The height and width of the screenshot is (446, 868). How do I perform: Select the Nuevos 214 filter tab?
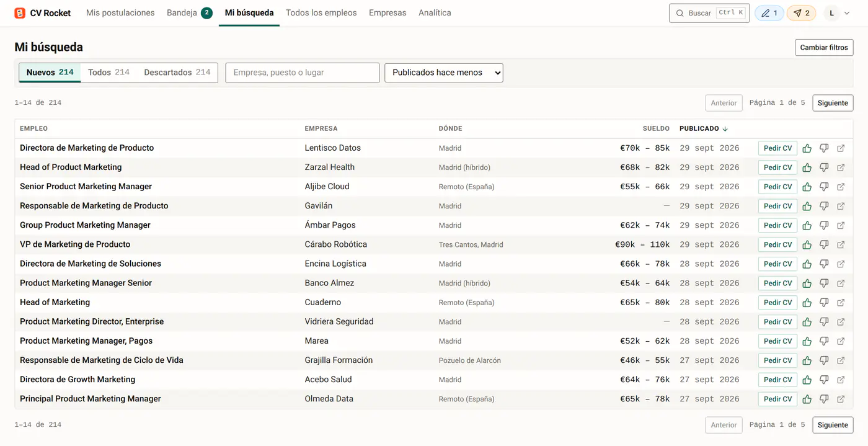tap(50, 73)
